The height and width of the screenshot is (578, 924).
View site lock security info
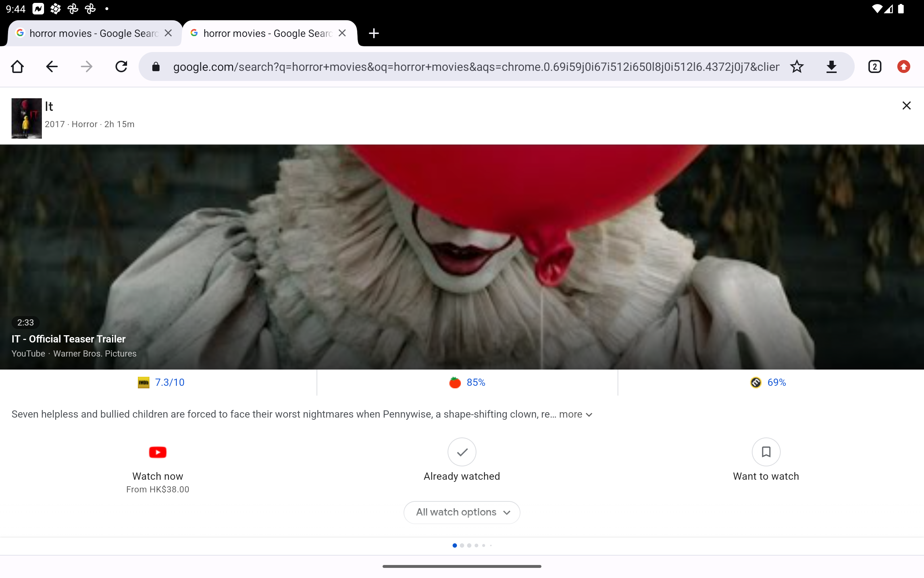click(x=156, y=67)
